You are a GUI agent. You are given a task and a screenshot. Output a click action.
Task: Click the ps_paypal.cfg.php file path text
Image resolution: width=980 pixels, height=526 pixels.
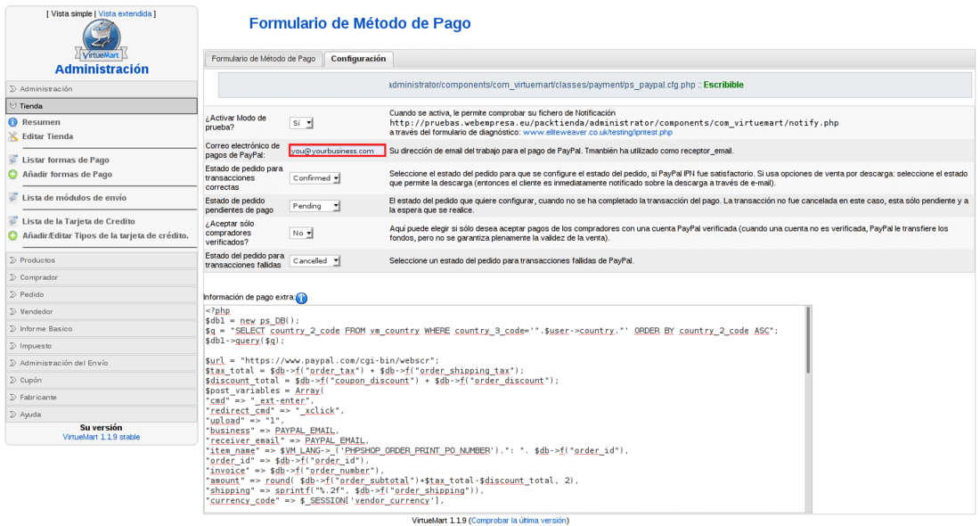pos(542,85)
